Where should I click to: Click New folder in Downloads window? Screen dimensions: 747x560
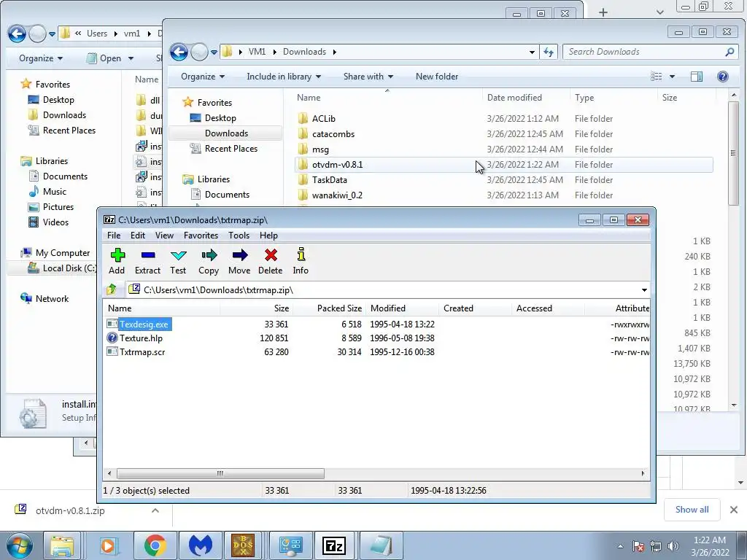(437, 77)
